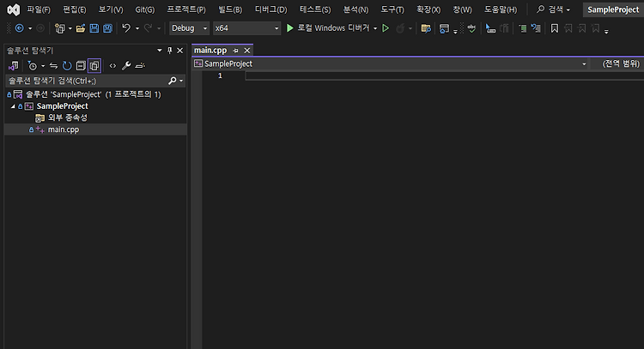Open the 빌드(B) menu

pyautogui.click(x=230, y=9)
